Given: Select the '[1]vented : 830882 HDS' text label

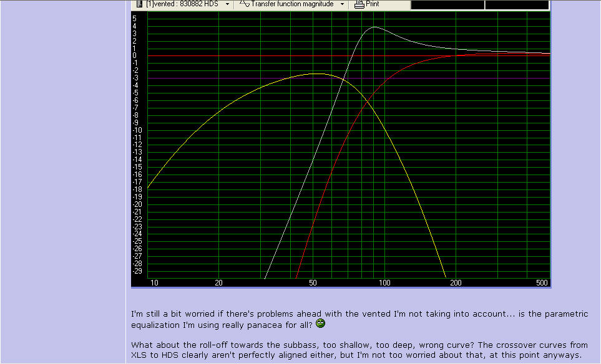Looking at the screenshot, I should pyautogui.click(x=182, y=4).
